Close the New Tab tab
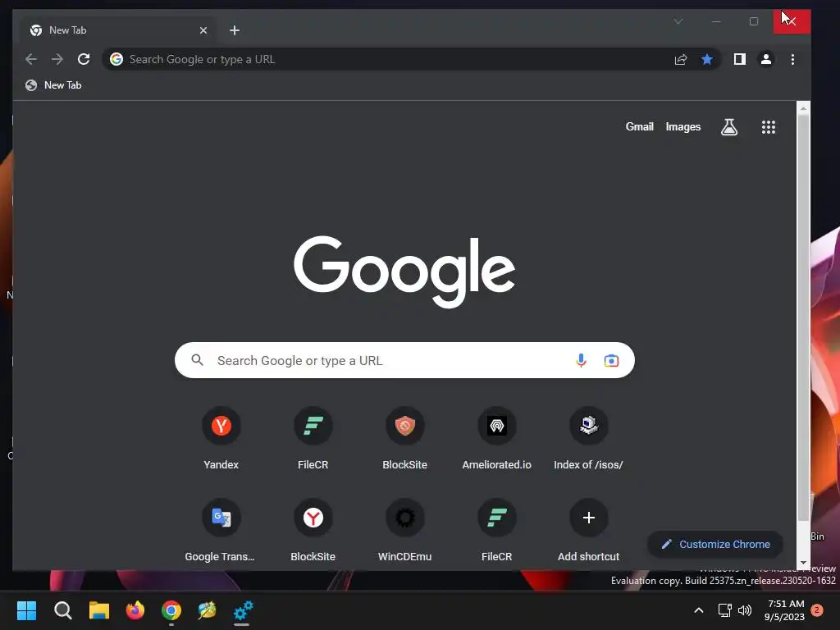 click(203, 30)
